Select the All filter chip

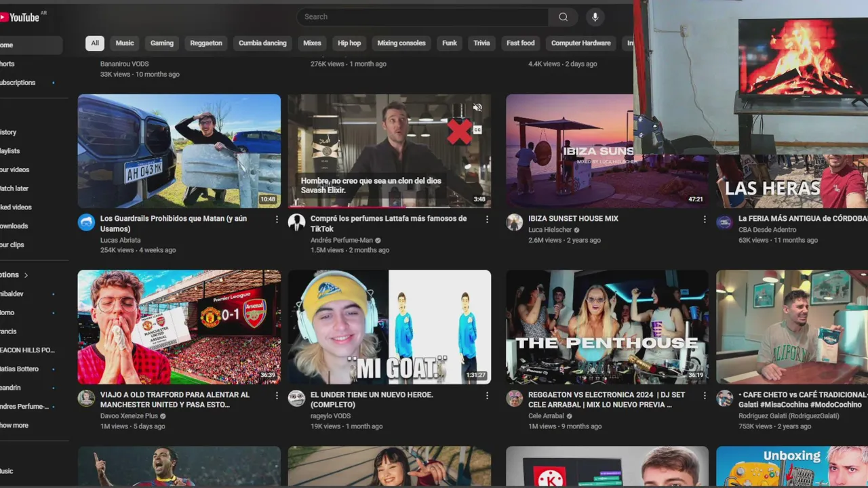(95, 43)
